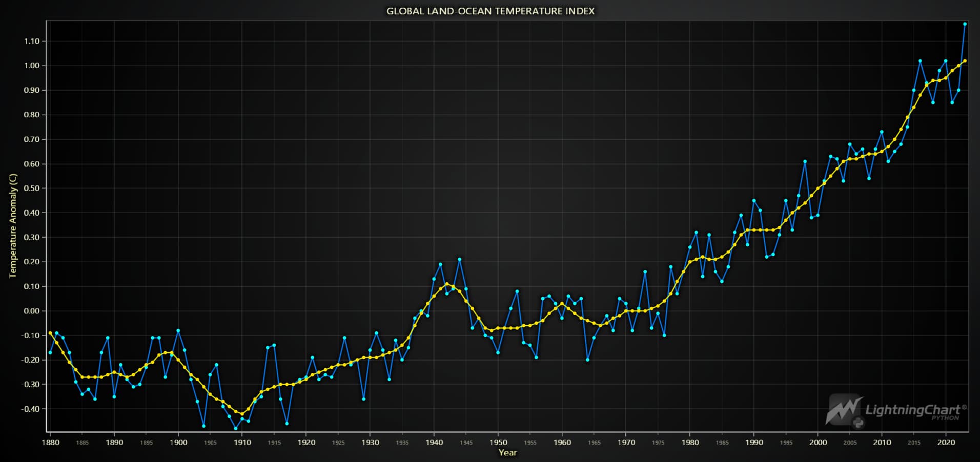Image resolution: width=980 pixels, height=462 pixels.
Task: Select the 1945 minor year label
Action: coord(466,443)
